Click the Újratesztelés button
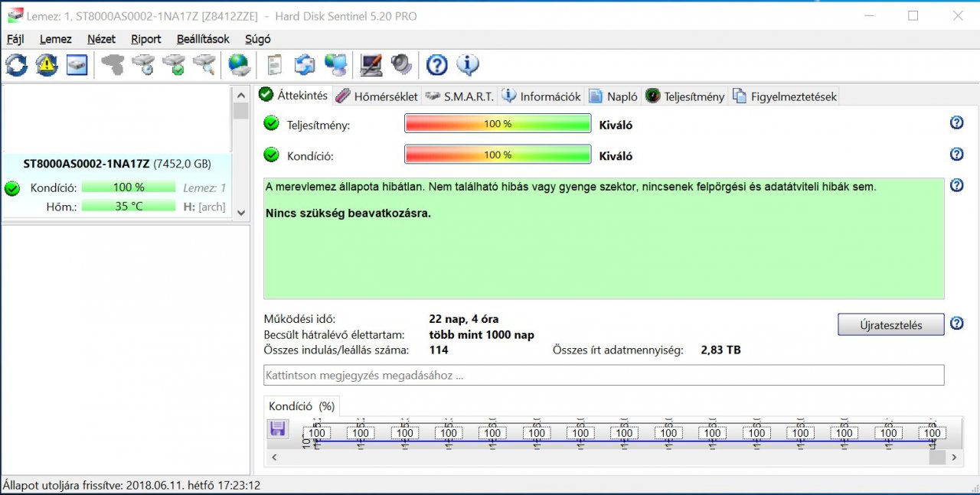The width and height of the screenshot is (980, 495). pos(890,324)
